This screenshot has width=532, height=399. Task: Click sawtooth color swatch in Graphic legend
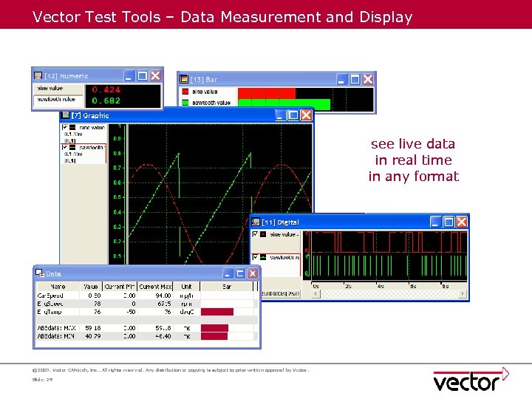click(x=72, y=147)
